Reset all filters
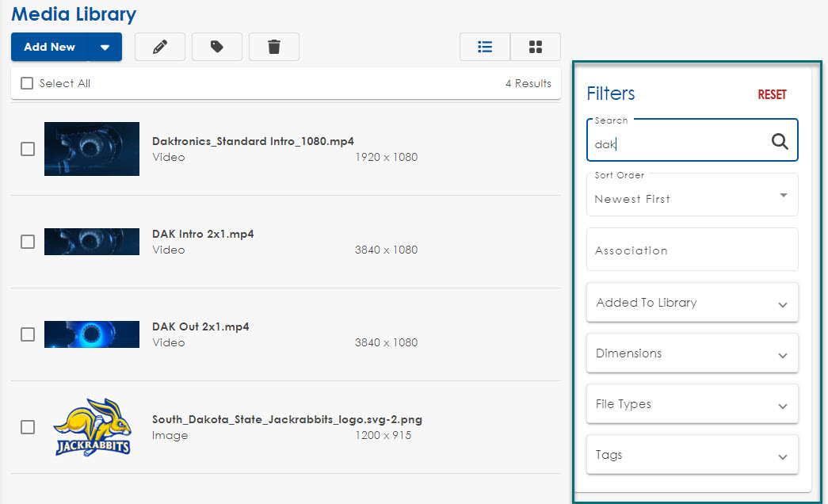 click(772, 94)
